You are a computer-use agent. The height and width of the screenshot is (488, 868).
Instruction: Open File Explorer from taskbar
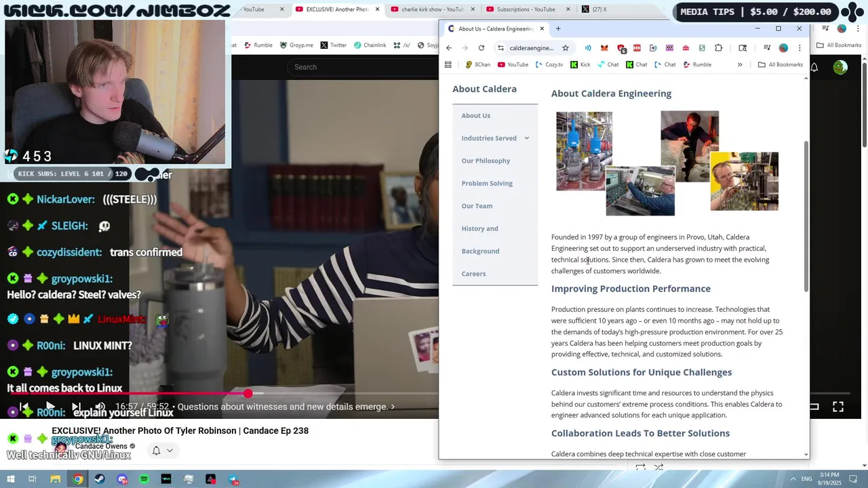pos(55,479)
